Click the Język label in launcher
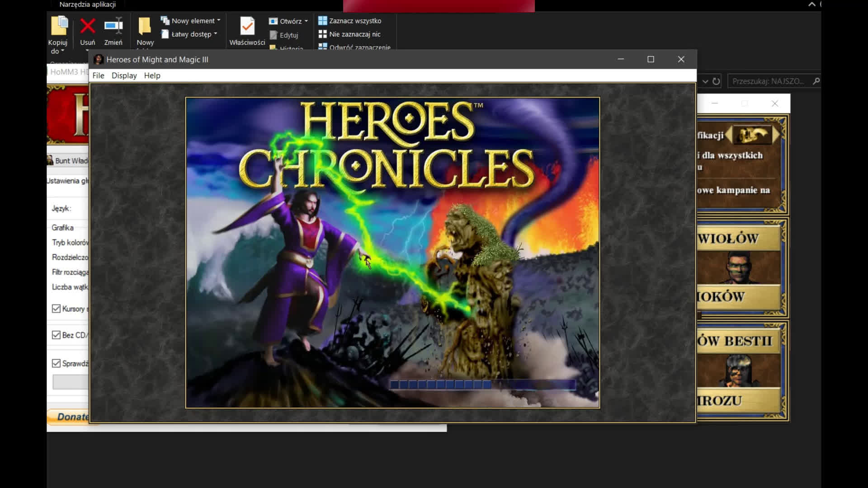868x488 pixels. [61, 208]
